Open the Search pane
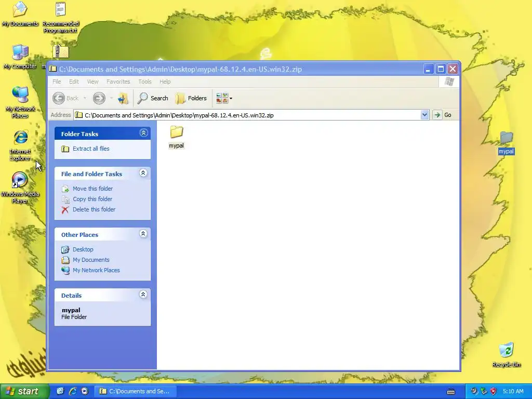This screenshot has height=399, width=532. (153, 98)
